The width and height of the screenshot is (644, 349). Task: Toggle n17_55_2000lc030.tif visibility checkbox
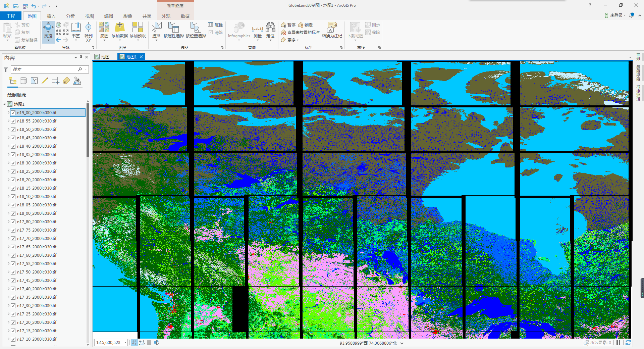click(13, 264)
